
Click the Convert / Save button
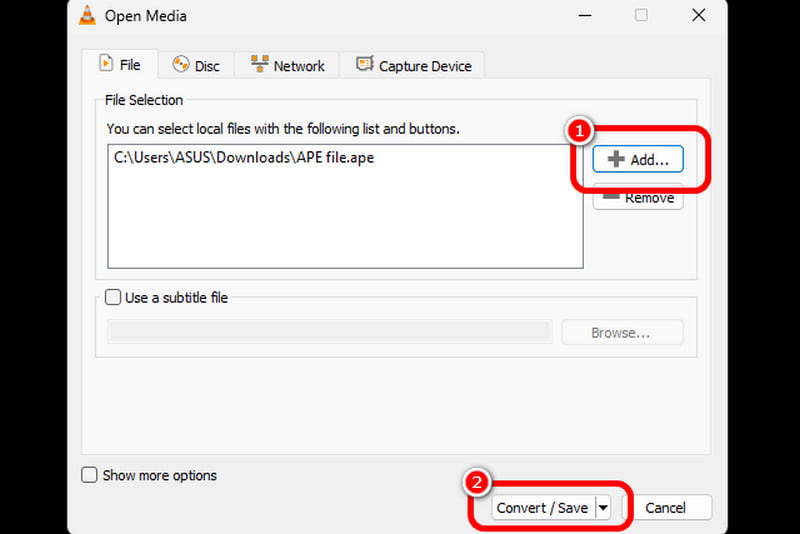click(x=543, y=508)
